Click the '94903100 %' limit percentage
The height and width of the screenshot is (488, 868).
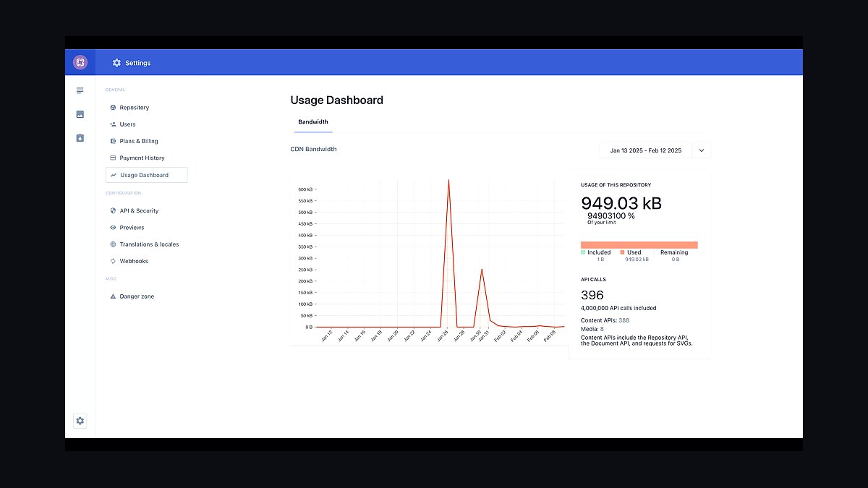[x=611, y=215]
